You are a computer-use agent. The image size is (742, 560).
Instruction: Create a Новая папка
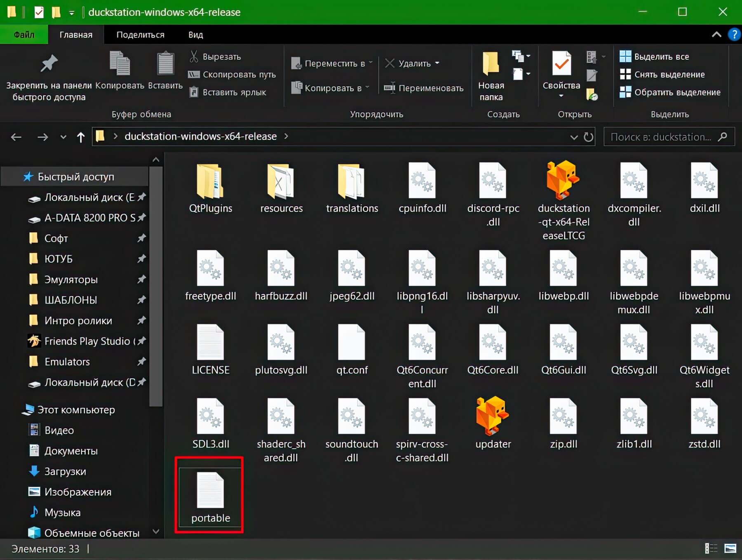(491, 77)
